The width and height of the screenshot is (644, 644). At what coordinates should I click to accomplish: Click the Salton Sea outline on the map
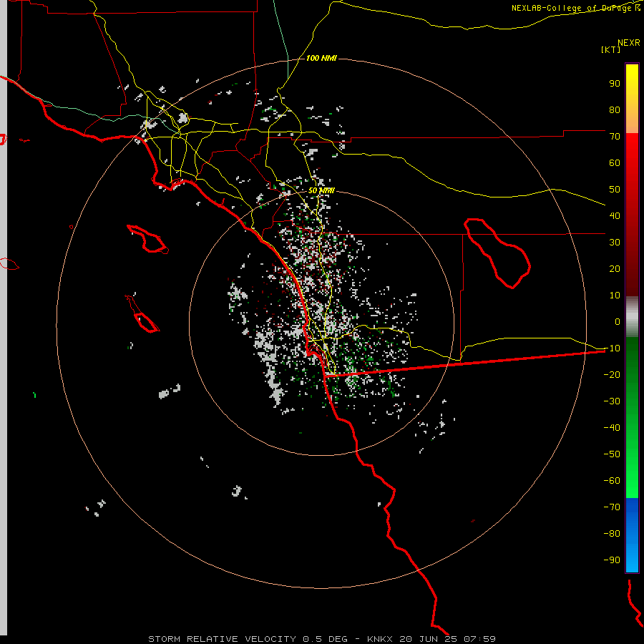497,253
